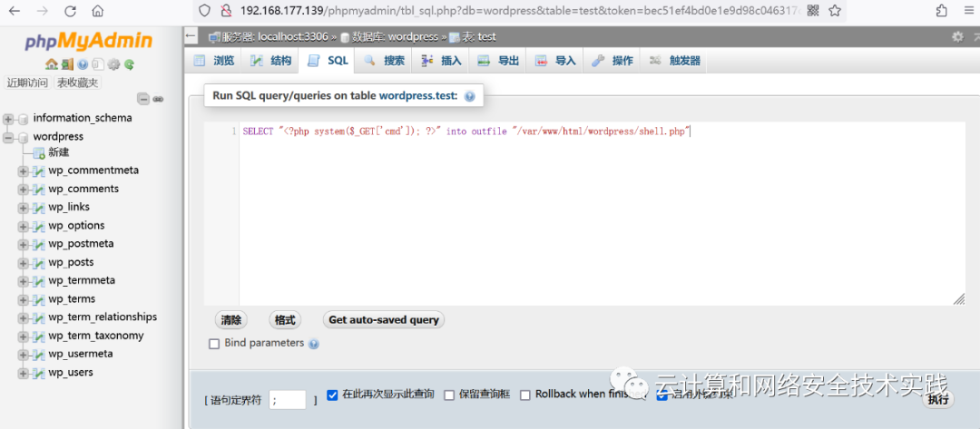Click the wp_posts table icon
The height and width of the screenshot is (429, 980).
coord(39,263)
